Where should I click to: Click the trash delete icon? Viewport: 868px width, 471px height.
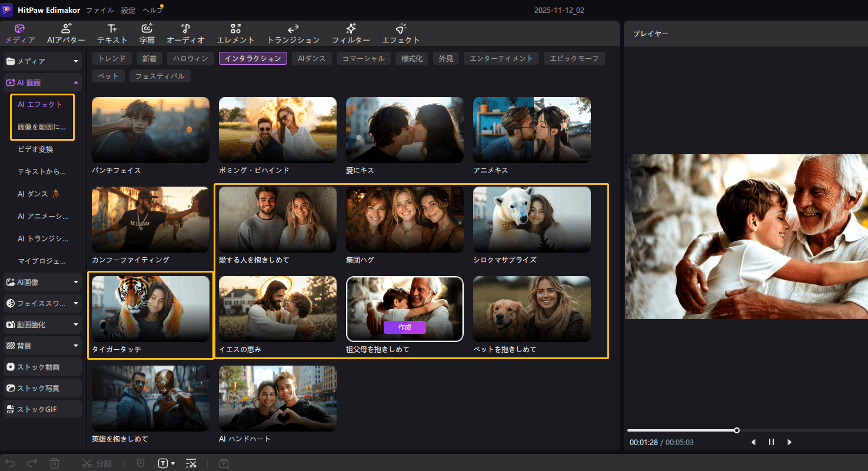coord(54,463)
